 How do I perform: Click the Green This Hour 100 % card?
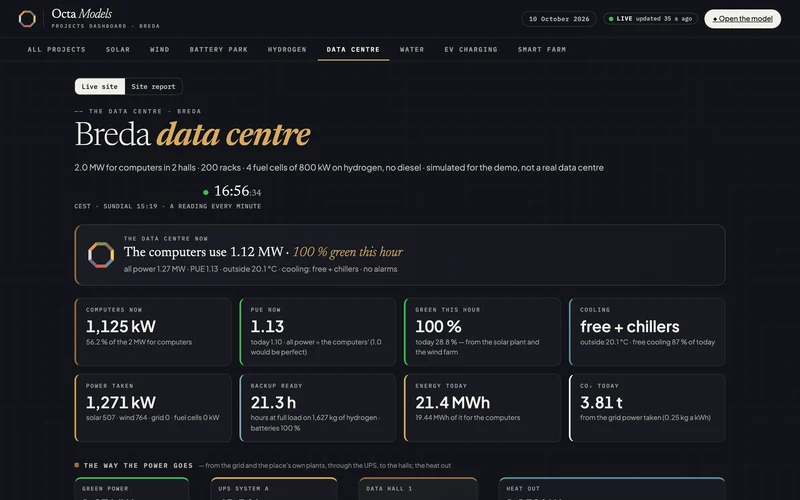pyautogui.click(x=482, y=332)
